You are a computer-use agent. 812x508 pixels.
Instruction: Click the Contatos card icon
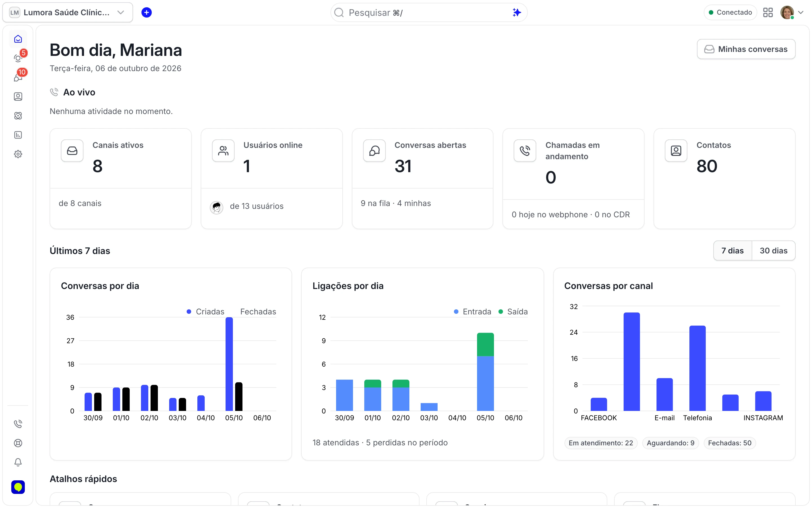click(676, 151)
